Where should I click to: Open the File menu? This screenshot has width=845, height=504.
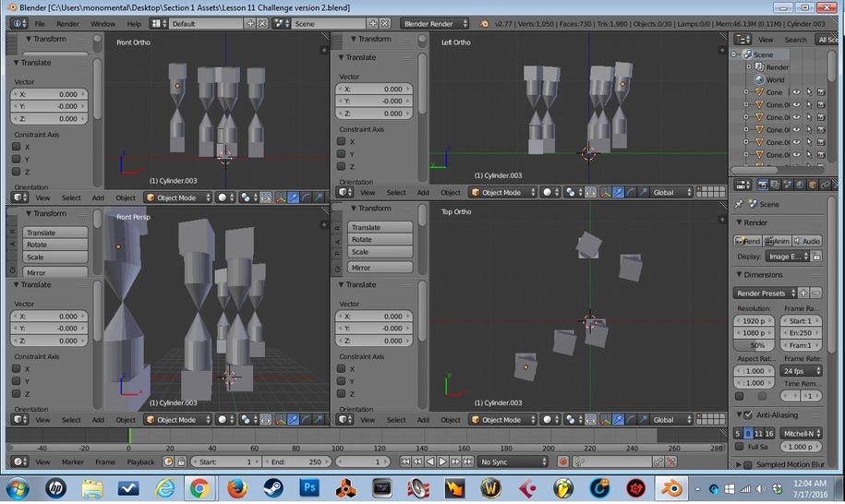tap(40, 23)
